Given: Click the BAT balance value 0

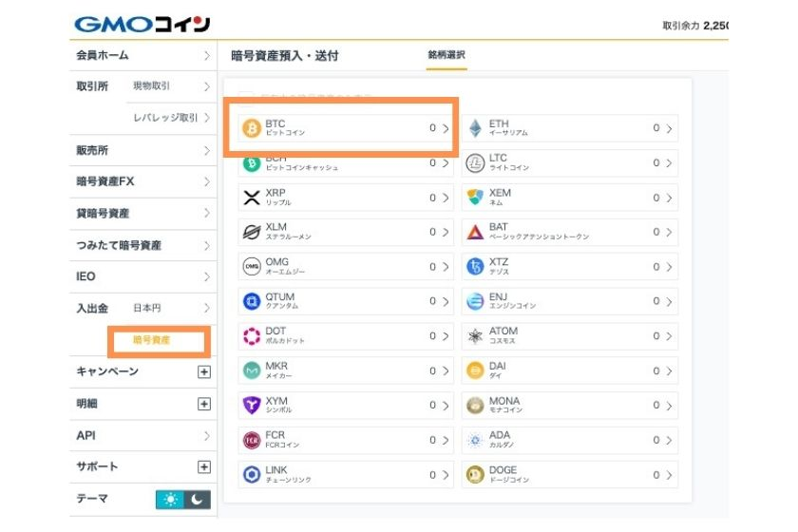Looking at the screenshot, I should tap(656, 232).
